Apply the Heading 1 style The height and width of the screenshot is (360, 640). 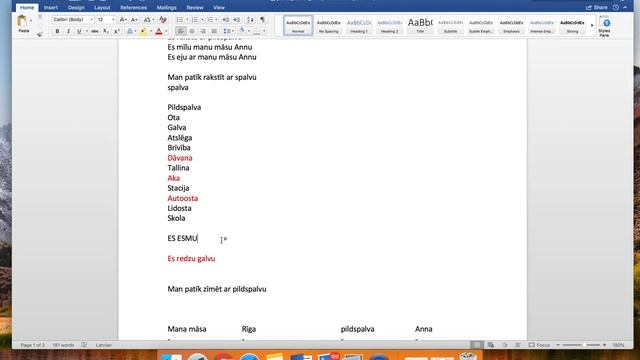click(x=359, y=25)
